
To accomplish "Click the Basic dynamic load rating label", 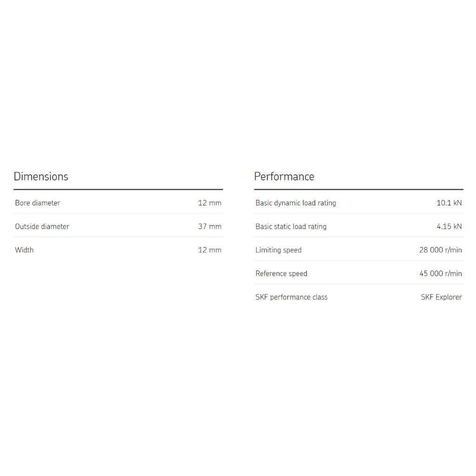I will pos(296,203).
